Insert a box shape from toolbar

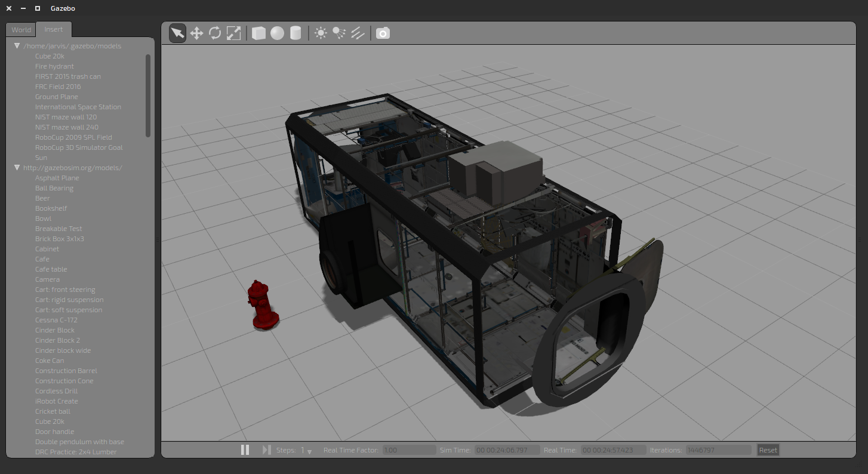coord(258,33)
